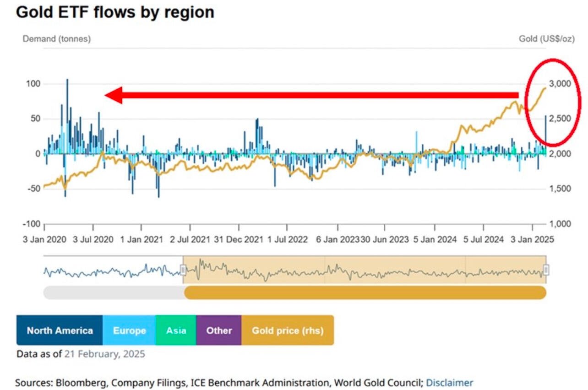Click the '3 Jan 2025' axis label
The width and height of the screenshot is (588, 390).
coord(533,239)
